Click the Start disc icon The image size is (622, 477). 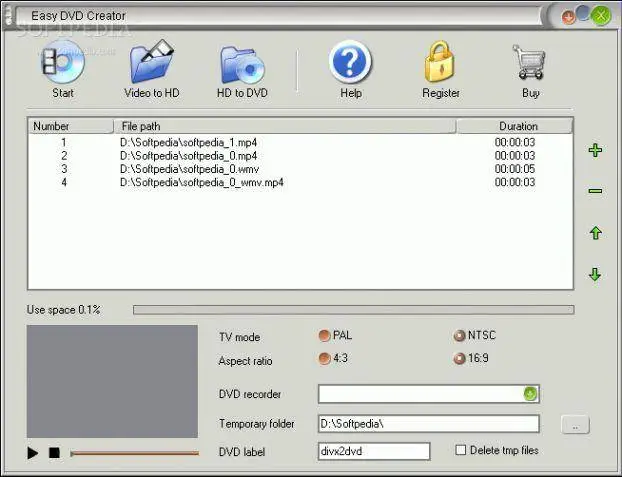(x=63, y=63)
